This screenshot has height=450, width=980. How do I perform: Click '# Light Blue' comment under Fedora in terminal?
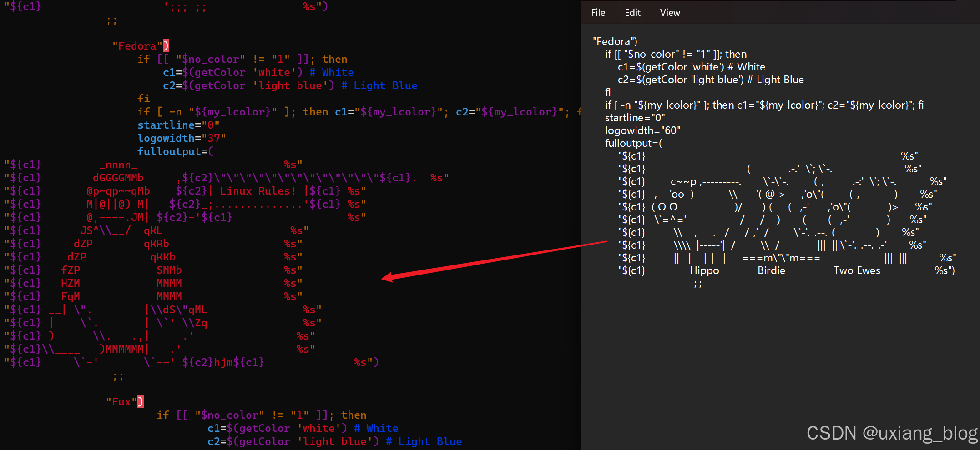click(379, 85)
